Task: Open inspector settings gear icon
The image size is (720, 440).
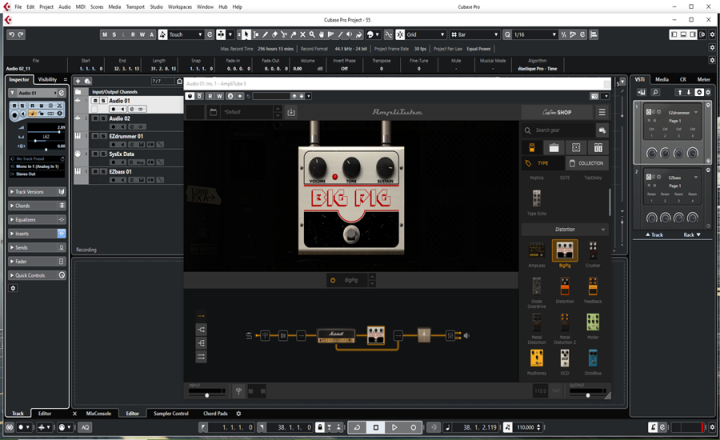Action: 13,288
